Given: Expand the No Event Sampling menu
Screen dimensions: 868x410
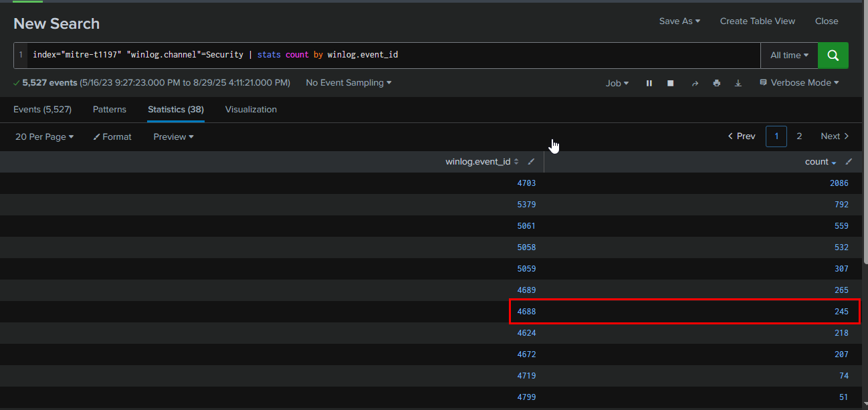Looking at the screenshot, I should (x=348, y=83).
